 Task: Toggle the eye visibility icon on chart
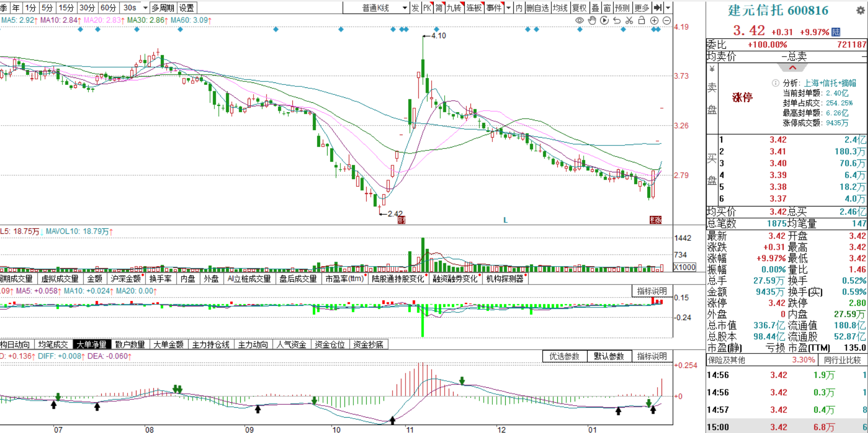click(579, 20)
